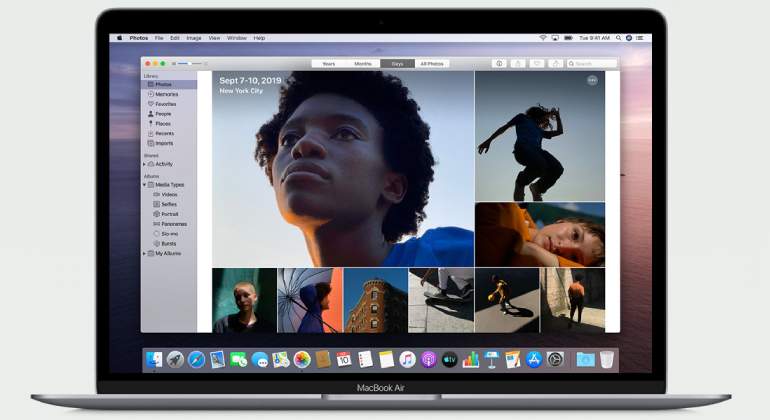This screenshot has height=420, width=770.
Task: Open the Mail stamp icon in Dock
Action: pyautogui.click(x=217, y=360)
